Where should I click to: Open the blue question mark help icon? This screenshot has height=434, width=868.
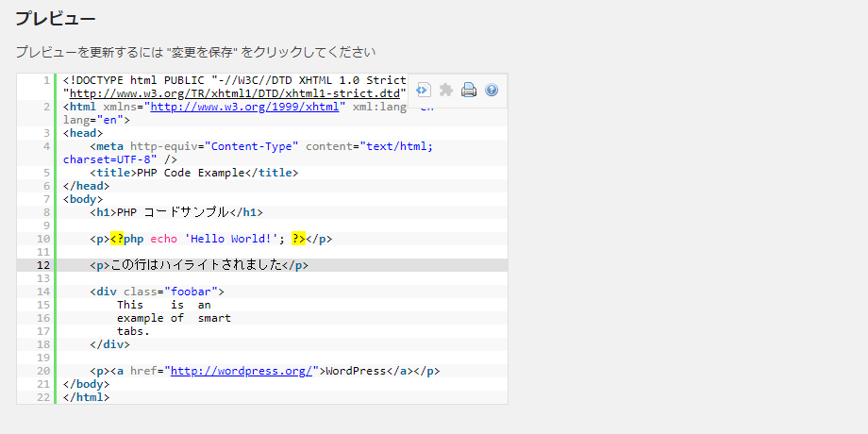(x=492, y=91)
